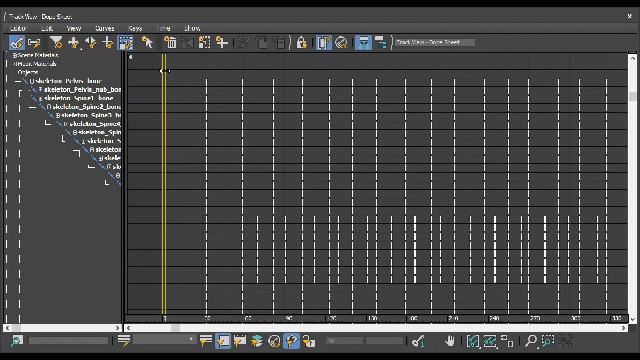Select the Move Keys tool
Screen dimensions: 640x360
(x=73, y=42)
